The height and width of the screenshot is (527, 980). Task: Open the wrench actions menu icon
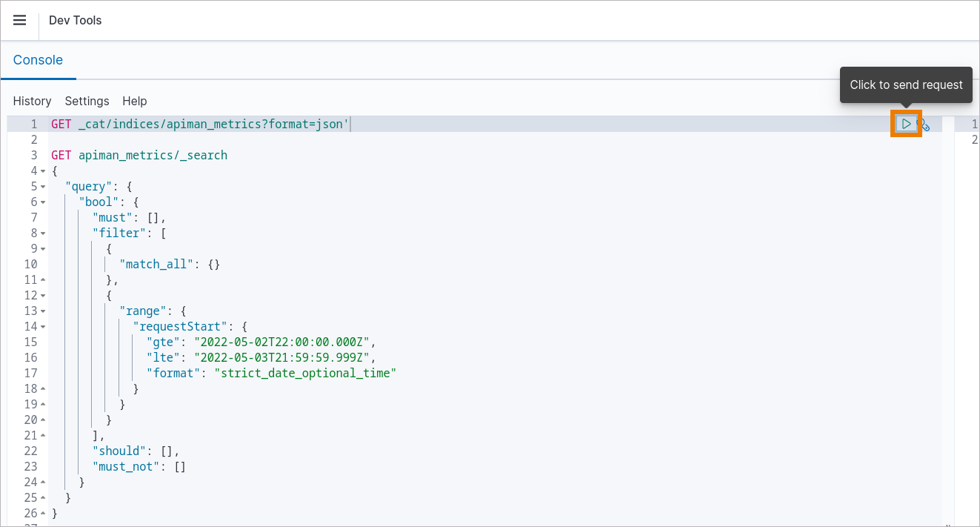(924, 125)
